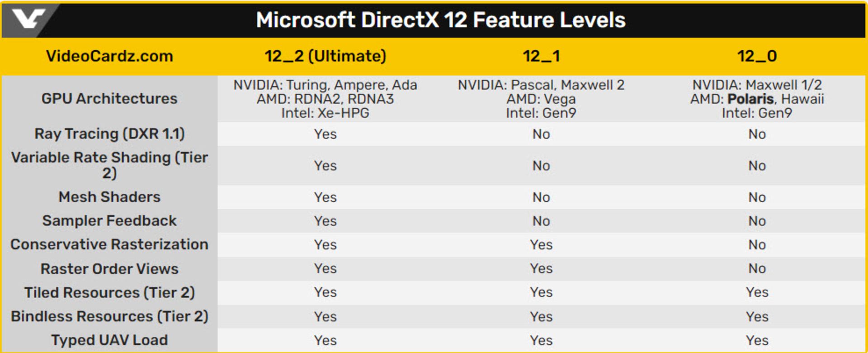The width and height of the screenshot is (868, 353).
Task: Select the 12_1 column header
Action: click(x=541, y=56)
